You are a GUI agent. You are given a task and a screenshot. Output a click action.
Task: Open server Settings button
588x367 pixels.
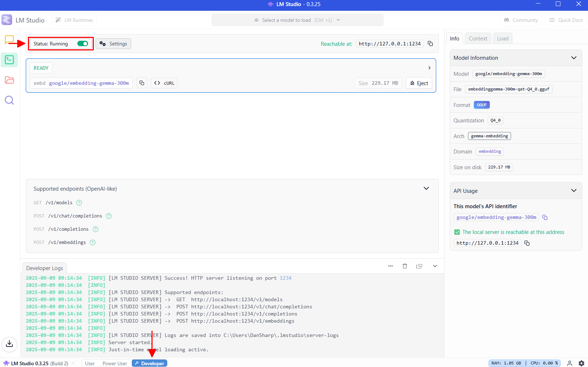click(x=113, y=44)
